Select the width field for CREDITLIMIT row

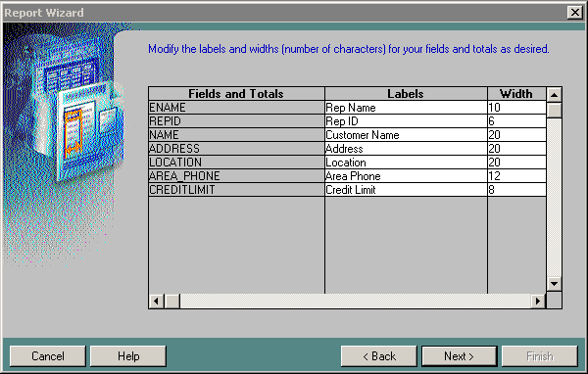pyautogui.click(x=516, y=190)
